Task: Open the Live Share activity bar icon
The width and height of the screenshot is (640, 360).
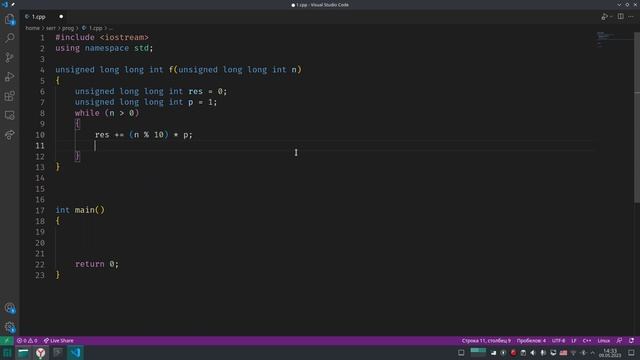Action: (x=9, y=135)
